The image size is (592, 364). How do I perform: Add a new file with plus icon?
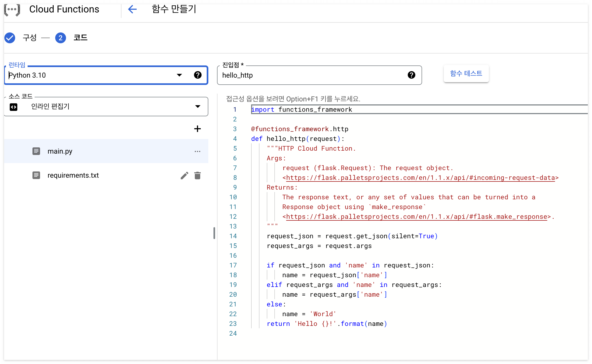(x=198, y=129)
